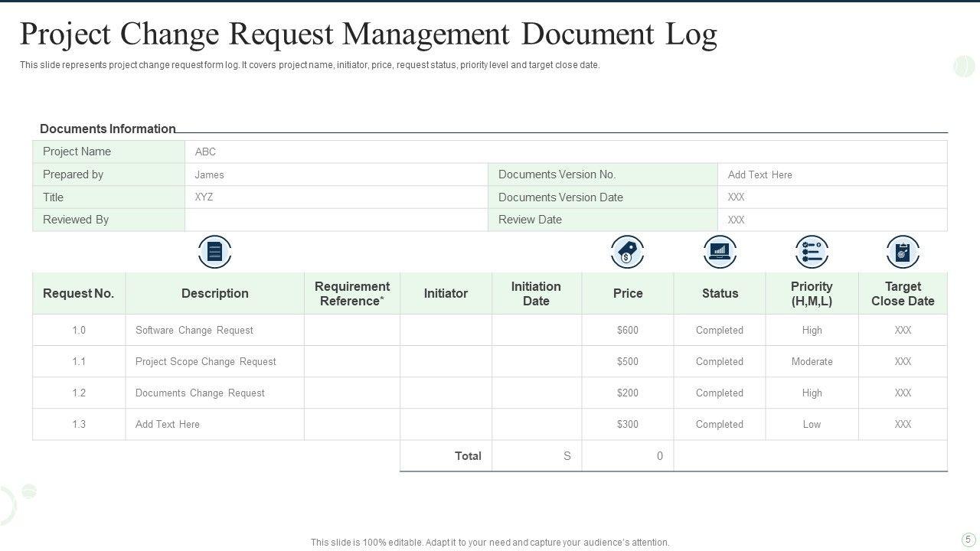
Task: Select the 'XXX' value beside Documents Version Date
Action: pyautogui.click(x=737, y=197)
